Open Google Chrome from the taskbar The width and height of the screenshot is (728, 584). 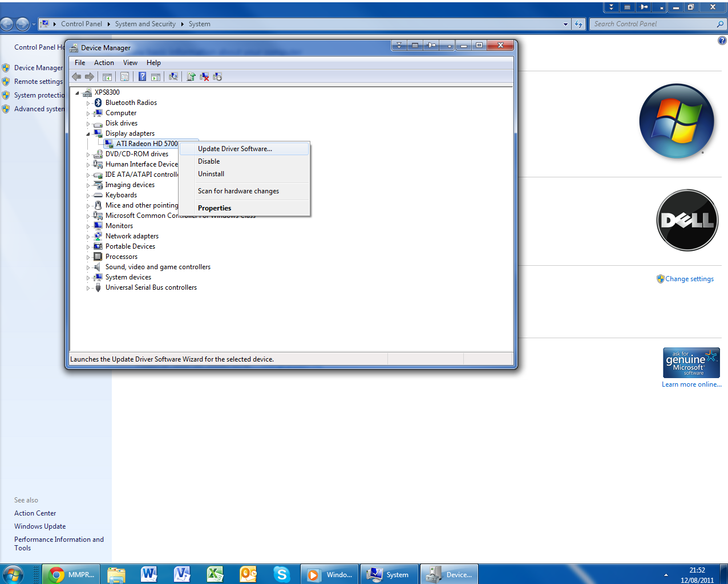coord(72,574)
